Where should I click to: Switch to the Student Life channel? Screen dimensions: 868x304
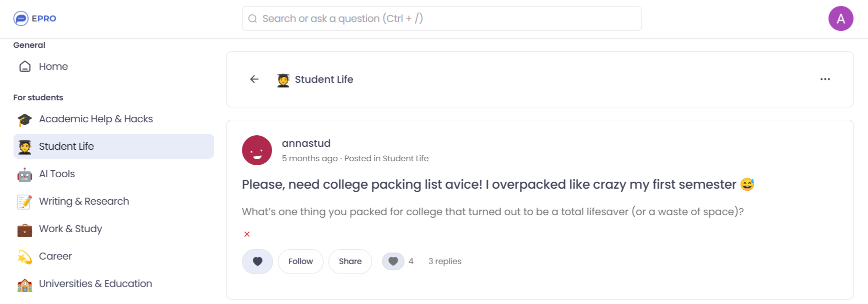pos(66,146)
